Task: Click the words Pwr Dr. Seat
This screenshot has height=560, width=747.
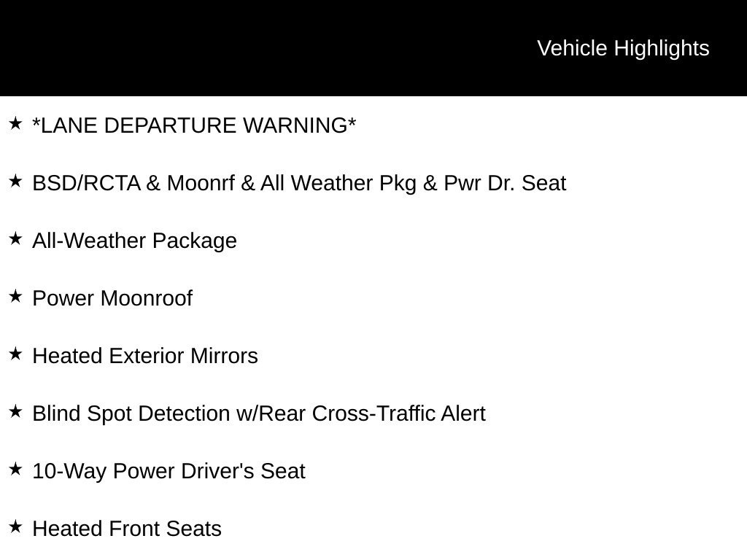Action: 505,184
